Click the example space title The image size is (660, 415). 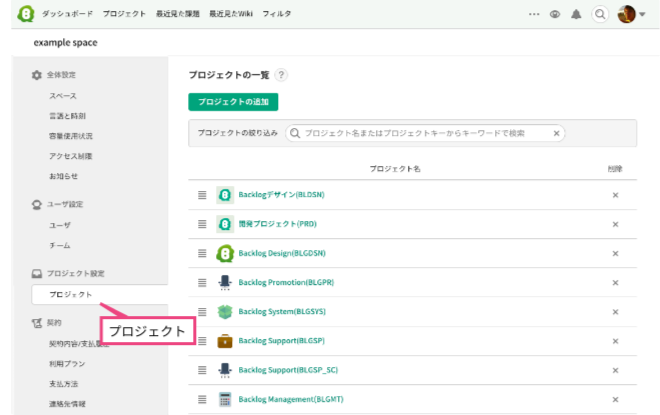point(66,43)
